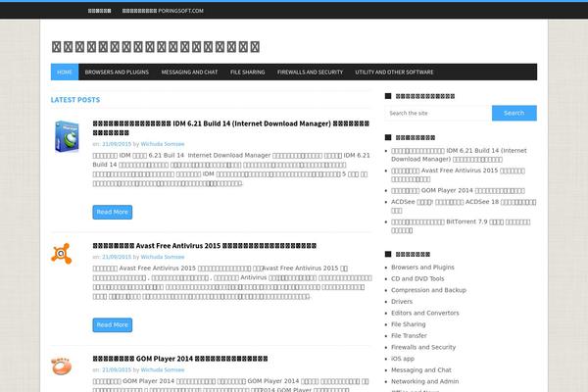
Task: Open Drivers category link
Action: click(402, 302)
